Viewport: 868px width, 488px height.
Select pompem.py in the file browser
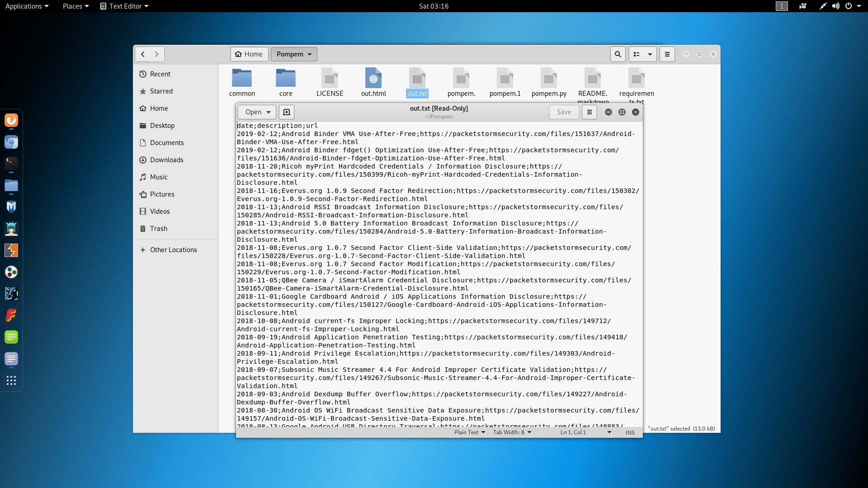[x=548, y=82]
